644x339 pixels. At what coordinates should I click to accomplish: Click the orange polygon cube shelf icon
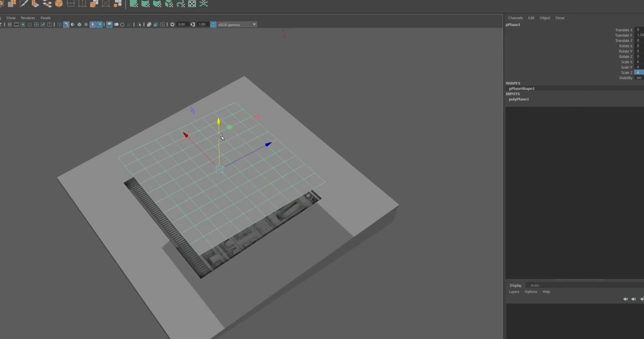pyautogui.click(x=59, y=4)
